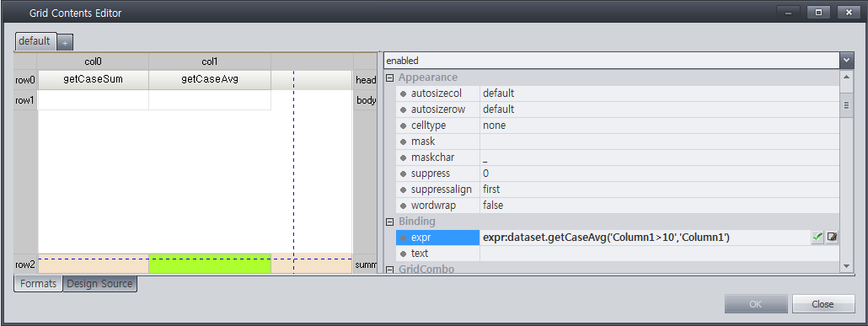Viewport: 868px width, 326px height.
Task: Open the enabled property dropdown arrow
Action: 846,61
